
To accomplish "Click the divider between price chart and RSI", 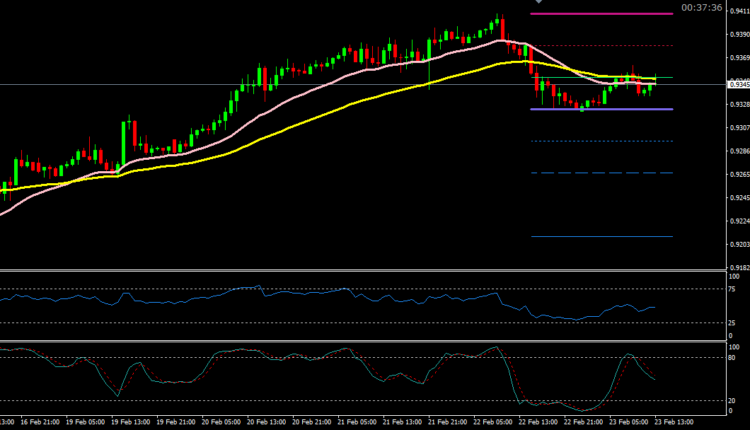I will coord(360,270).
